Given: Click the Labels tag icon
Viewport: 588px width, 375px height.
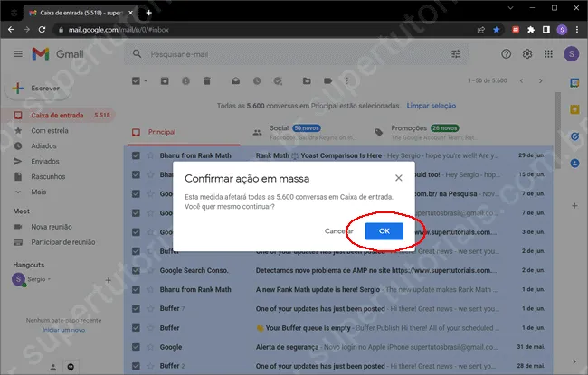Looking at the screenshot, I should (x=327, y=80).
